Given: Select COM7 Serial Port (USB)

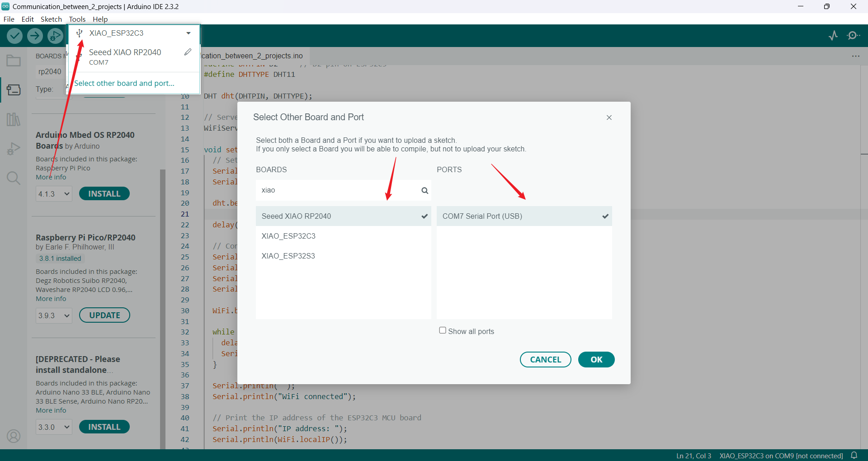Looking at the screenshot, I should point(524,216).
